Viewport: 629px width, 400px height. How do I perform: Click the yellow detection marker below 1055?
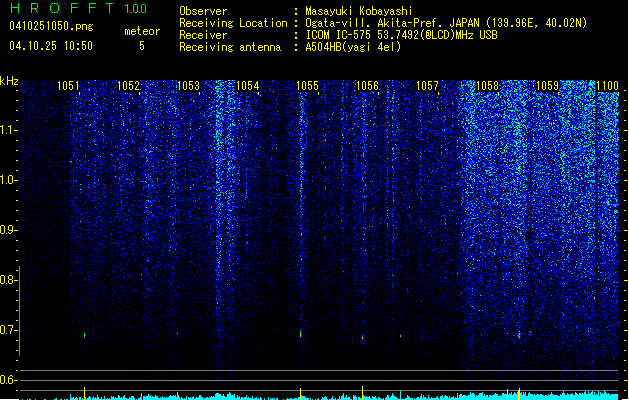point(300,393)
